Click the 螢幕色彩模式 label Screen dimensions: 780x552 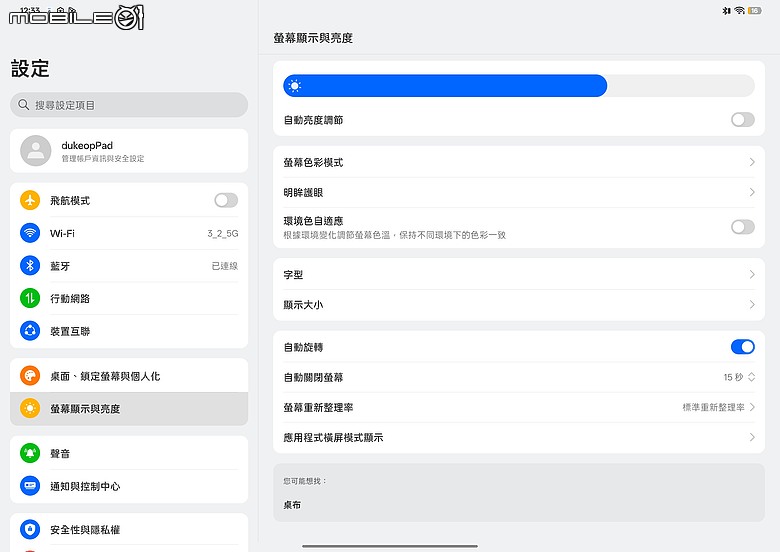point(313,163)
